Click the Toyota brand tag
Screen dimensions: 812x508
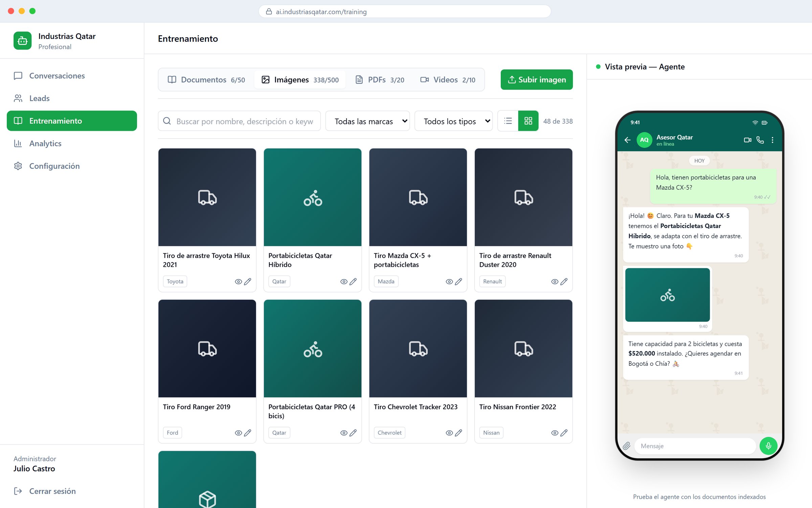pos(175,281)
